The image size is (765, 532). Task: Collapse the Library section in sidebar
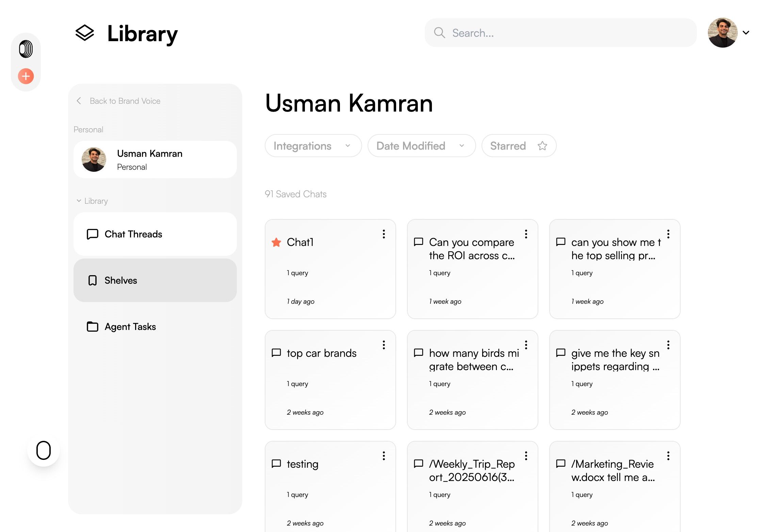tap(79, 201)
